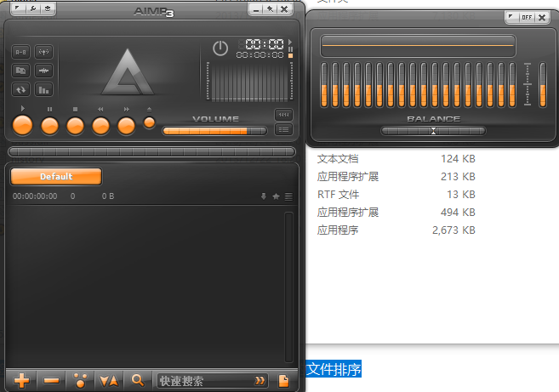Open the shuffle/folder icon under A-B

pyautogui.click(x=20, y=71)
